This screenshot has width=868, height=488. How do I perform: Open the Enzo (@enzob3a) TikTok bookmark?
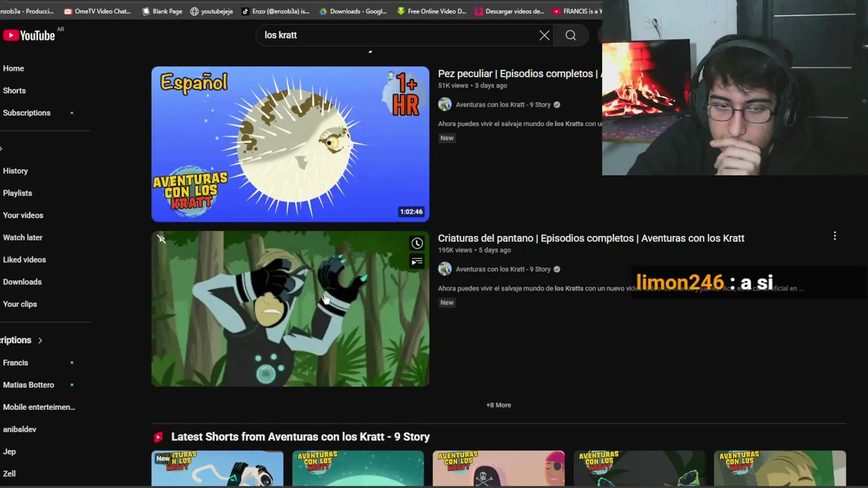tap(275, 11)
